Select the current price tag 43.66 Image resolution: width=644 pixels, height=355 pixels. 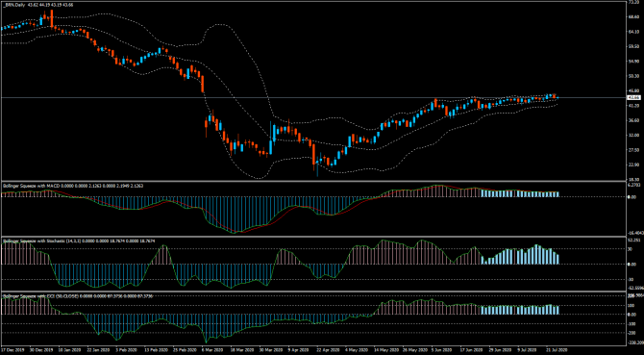(x=632, y=98)
